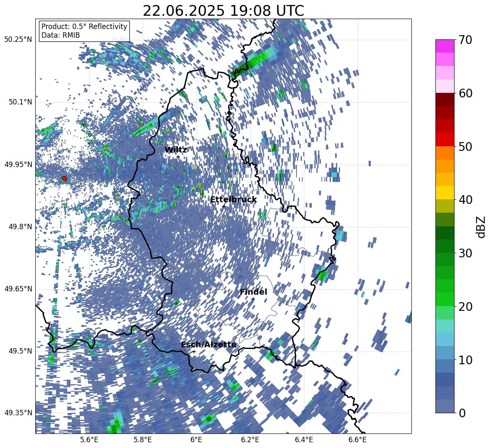Click the 20 colorbar tick value

coord(466,306)
